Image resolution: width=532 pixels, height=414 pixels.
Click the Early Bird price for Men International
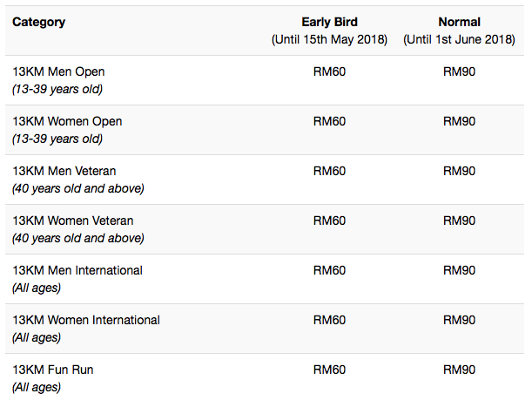[x=329, y=270]
